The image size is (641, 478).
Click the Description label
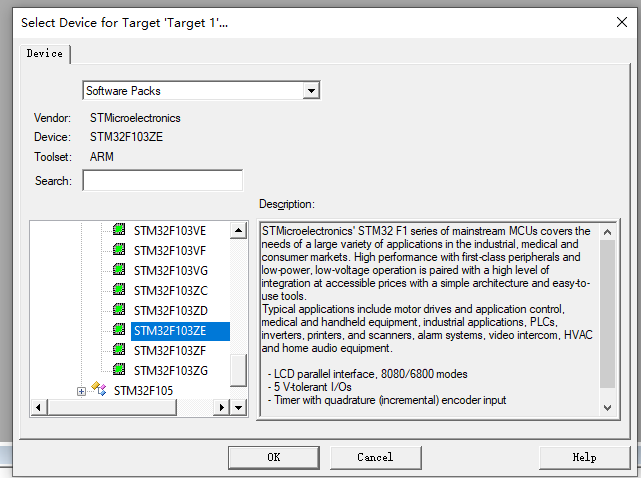point(287,204)
